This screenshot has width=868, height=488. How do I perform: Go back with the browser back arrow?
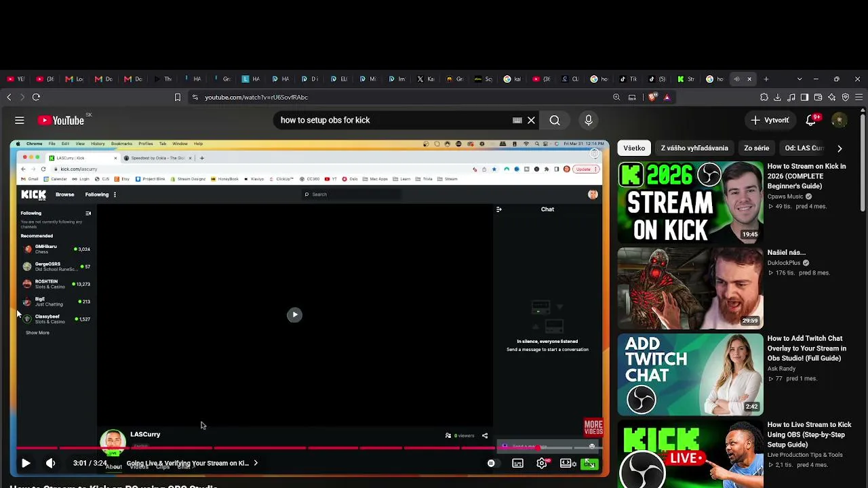[x=9, y=98]
